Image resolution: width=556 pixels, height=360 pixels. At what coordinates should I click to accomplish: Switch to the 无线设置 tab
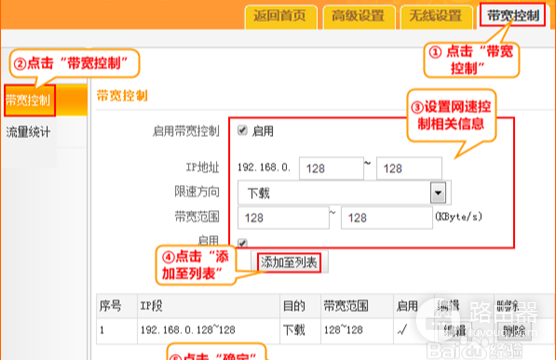click(x=437, y=17)
